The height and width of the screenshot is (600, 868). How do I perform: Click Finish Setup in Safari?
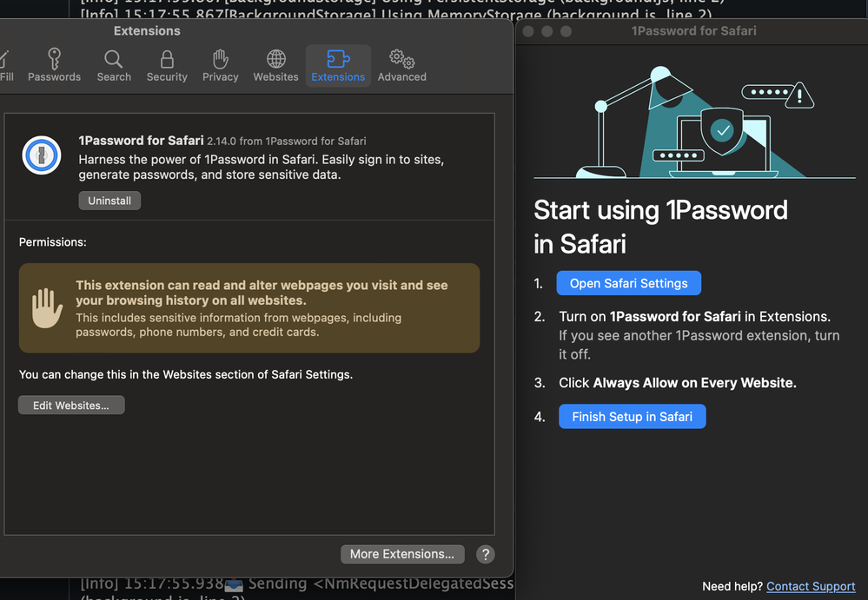pyautogui.click(x=632, y=417)
